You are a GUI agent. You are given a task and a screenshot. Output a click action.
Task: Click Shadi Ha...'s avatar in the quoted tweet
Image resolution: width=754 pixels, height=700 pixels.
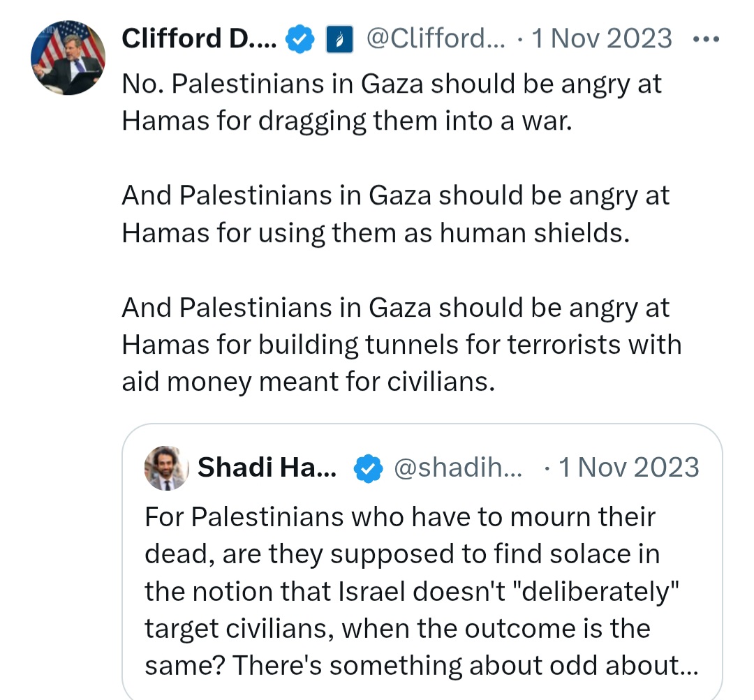coord(166,468)
